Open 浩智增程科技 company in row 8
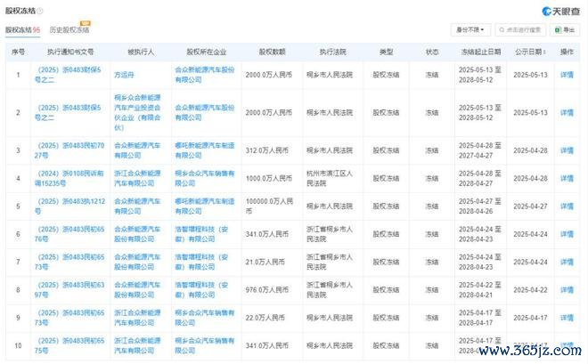This screenshot has width=588, height=364. (x=201, y=290)
